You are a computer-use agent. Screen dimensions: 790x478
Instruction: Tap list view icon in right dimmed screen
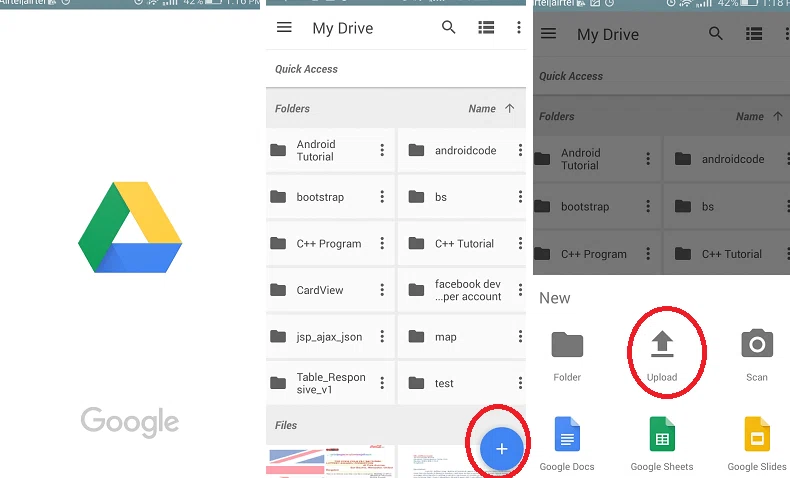[x=754, y=34]
